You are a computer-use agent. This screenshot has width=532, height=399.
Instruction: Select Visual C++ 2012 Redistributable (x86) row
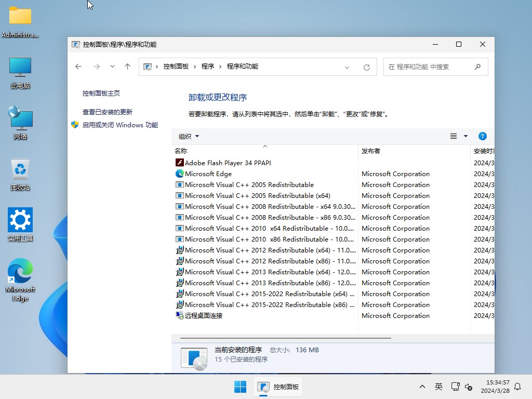tap(334, 261)
